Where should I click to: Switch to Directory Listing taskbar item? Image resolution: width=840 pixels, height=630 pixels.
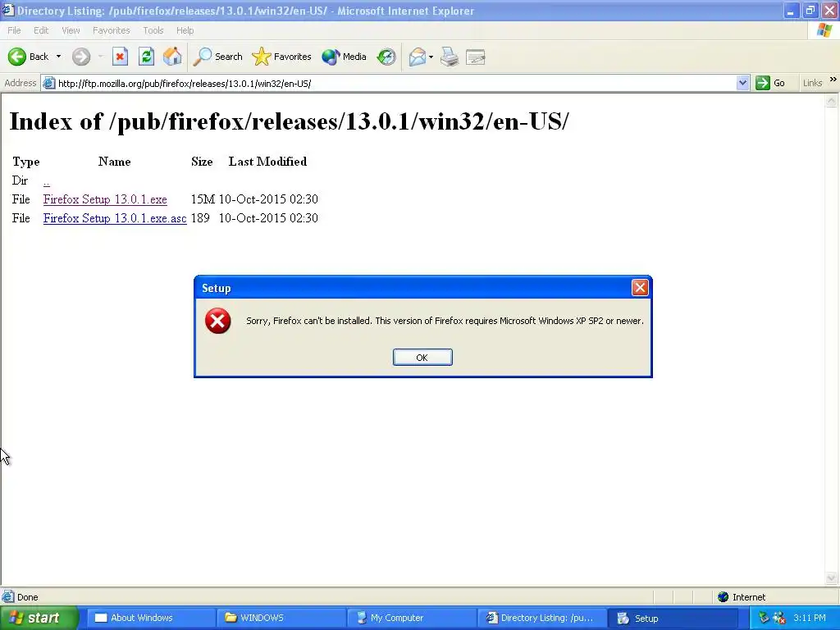point(542,618)
